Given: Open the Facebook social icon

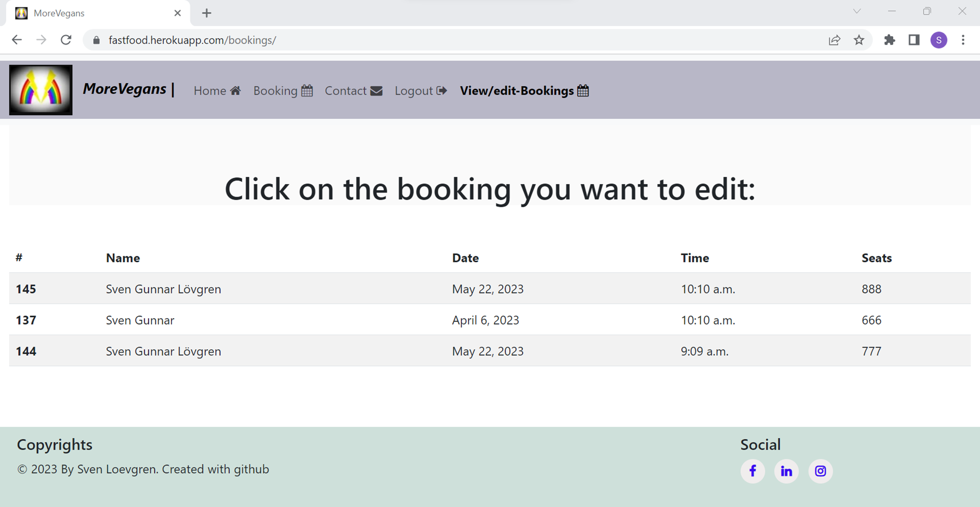Looking at the screenshot, I should tap(753, 471).
